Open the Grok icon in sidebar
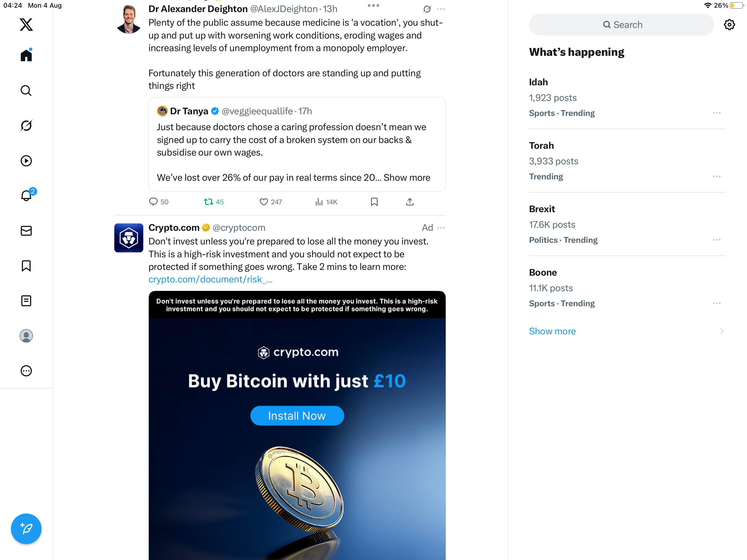 click(x=26, y=126)
